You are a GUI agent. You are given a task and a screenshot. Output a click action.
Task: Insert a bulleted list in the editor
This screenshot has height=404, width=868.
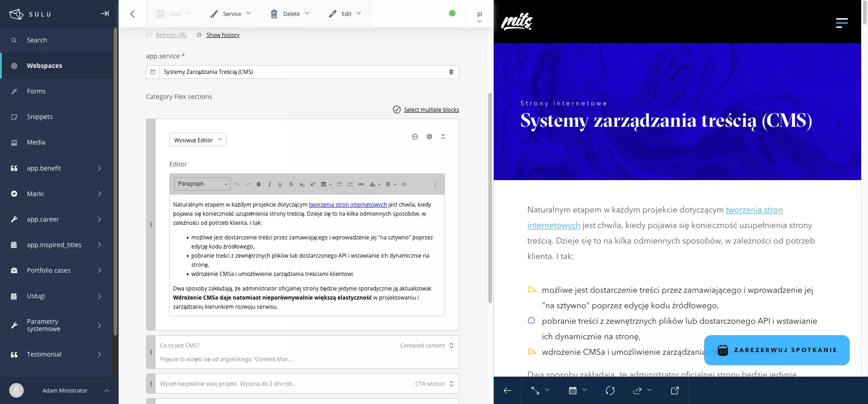coord(339,185)
